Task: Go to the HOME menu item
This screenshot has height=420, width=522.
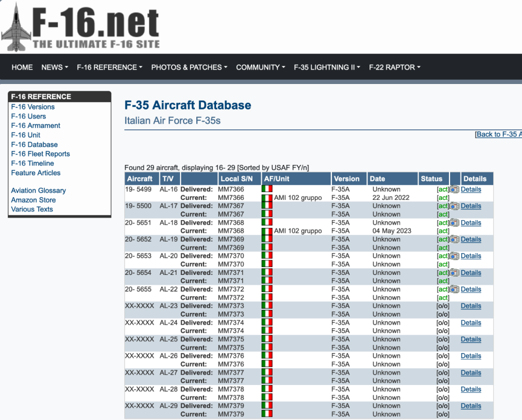Action: [x=22, y=67]
